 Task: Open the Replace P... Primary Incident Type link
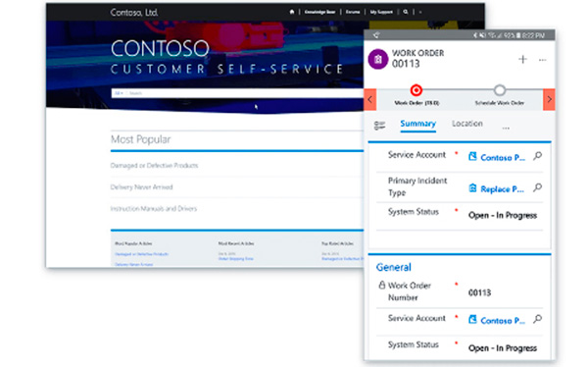tap(502, 189)
